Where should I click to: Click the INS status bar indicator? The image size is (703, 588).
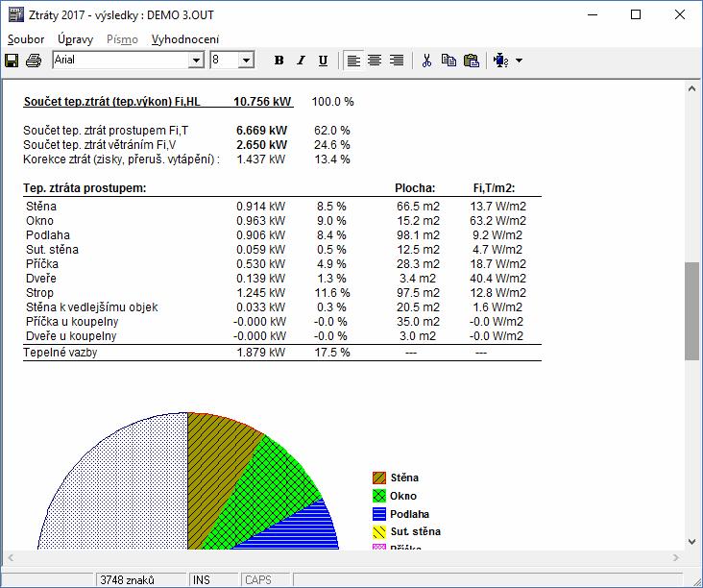tap(202, 580)
